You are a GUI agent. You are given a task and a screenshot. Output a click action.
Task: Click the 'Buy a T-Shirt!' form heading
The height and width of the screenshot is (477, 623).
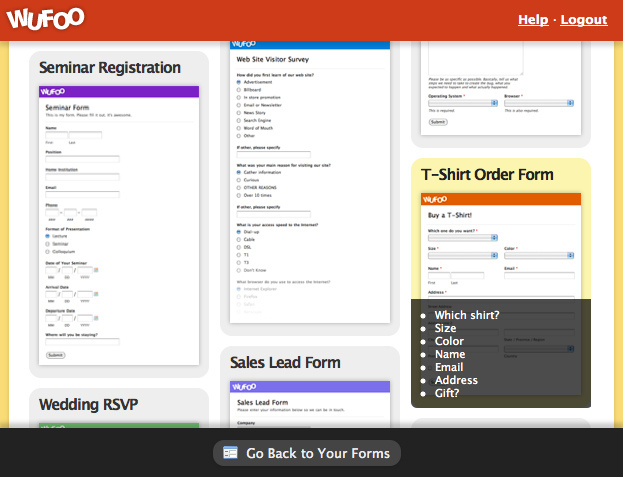[x=450, y=215]
